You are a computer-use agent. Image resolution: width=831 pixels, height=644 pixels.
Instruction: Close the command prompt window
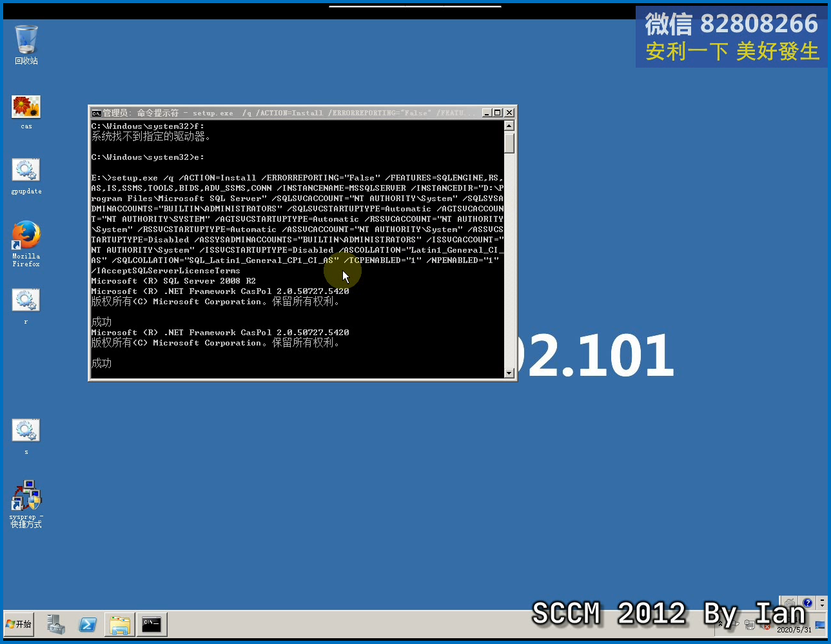[509, 113]
